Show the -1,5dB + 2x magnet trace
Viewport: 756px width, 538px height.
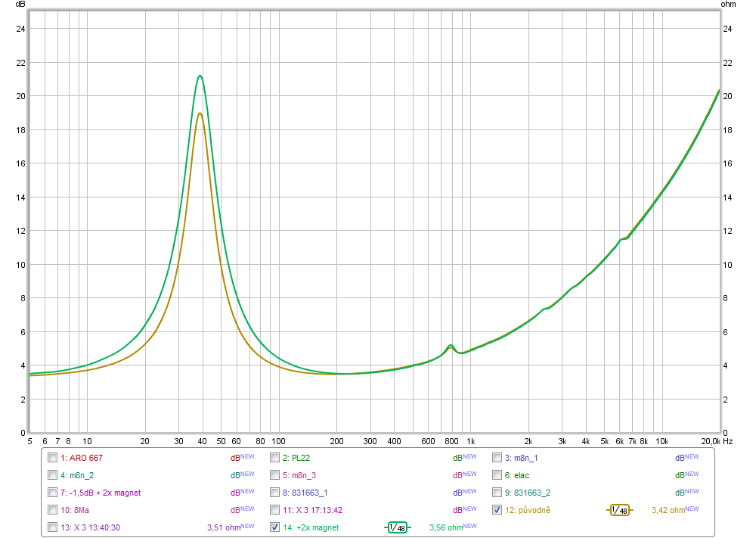[53, 492]
